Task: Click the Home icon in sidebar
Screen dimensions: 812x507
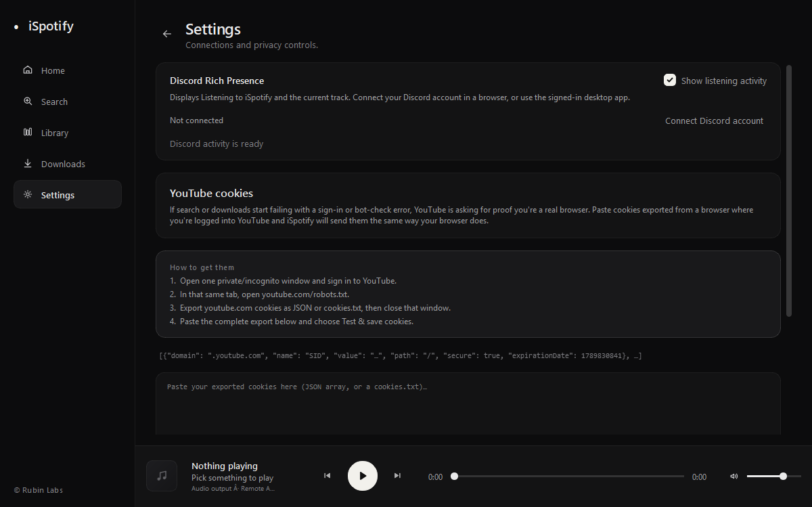Action: click(28, 70)
